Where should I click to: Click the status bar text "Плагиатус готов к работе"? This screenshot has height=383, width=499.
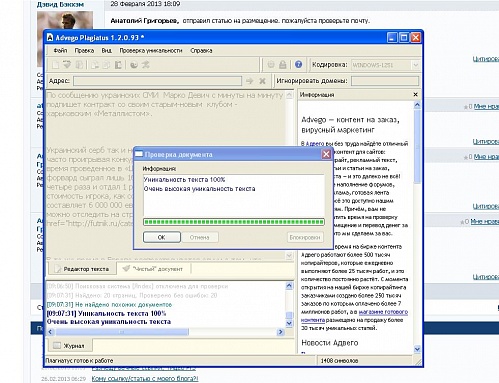click(79, 360)
